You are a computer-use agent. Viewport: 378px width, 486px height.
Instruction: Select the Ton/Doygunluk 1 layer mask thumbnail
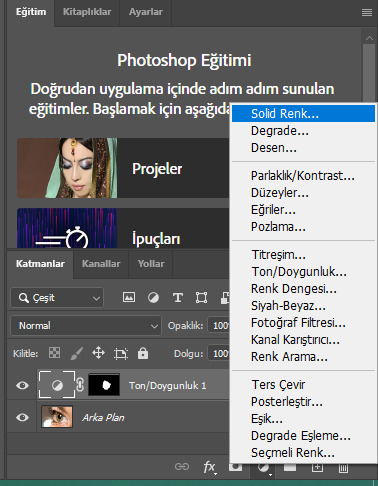click(x=104, y=385)
